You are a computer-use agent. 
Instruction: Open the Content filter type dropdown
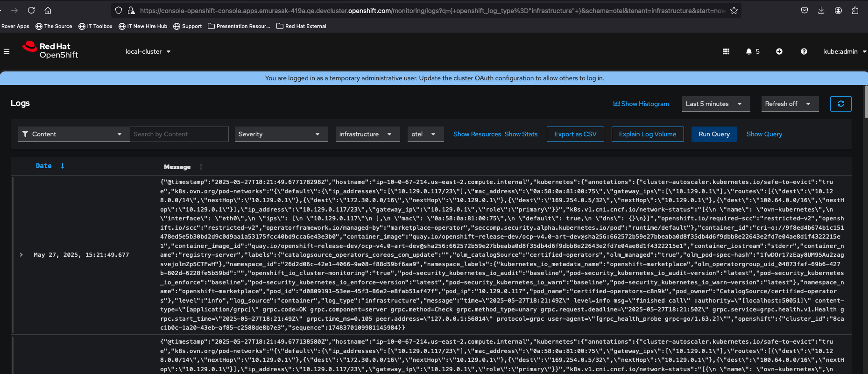pyautogui.click(x=74, y=134)
